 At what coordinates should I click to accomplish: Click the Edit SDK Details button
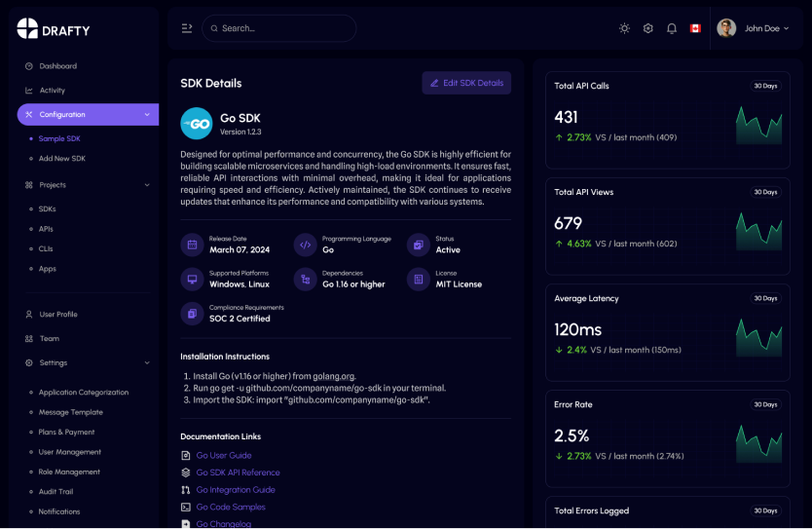coord(466,83)
